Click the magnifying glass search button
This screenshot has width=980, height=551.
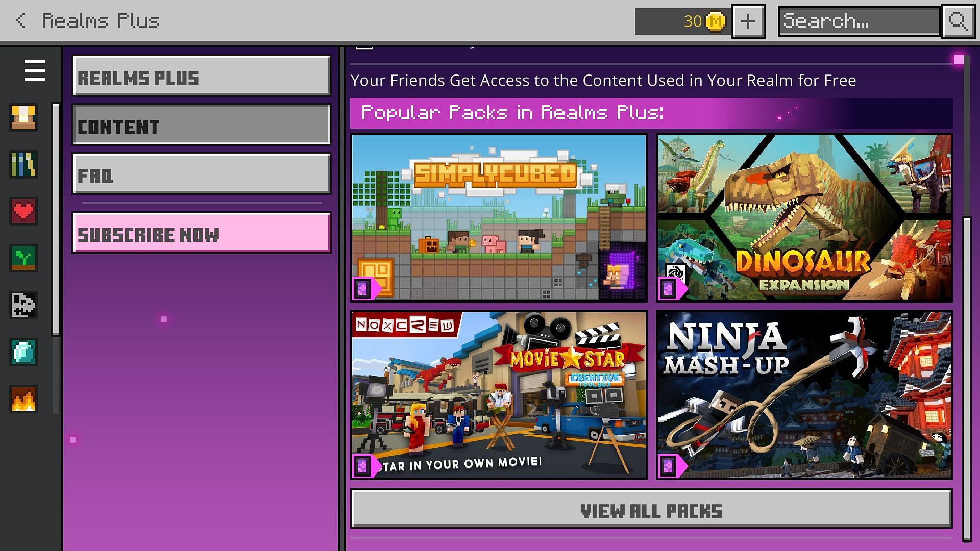(958, 21)
